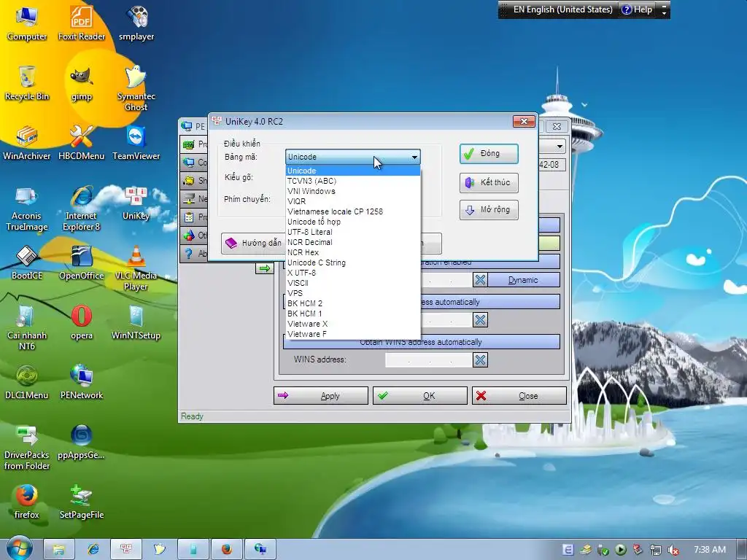Click the Dynamic button in PENetwork
Screen dimensions: 747x560
523,280
